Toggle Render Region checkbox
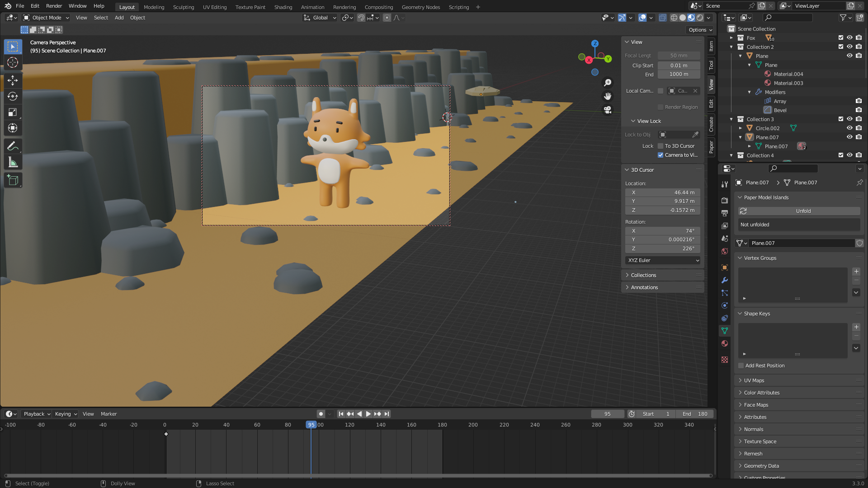Screen dimensions: 868x488 pos(660,107)
